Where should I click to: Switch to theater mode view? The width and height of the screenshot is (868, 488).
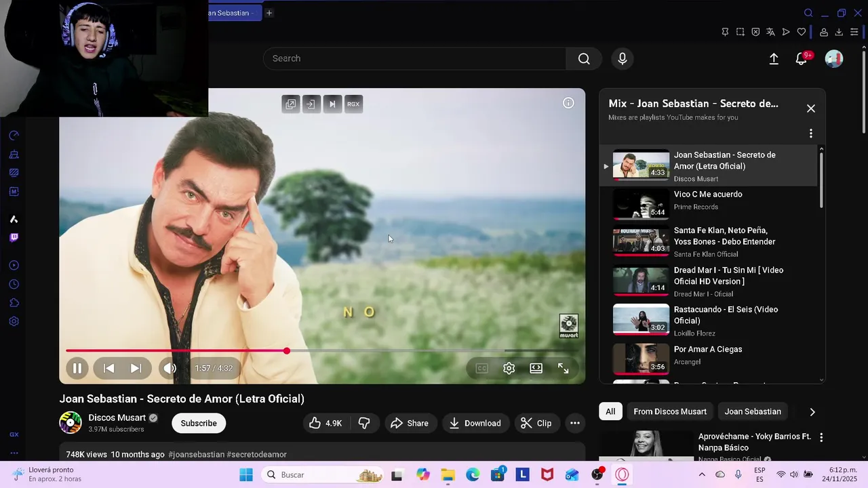click(x=536, y=368)
